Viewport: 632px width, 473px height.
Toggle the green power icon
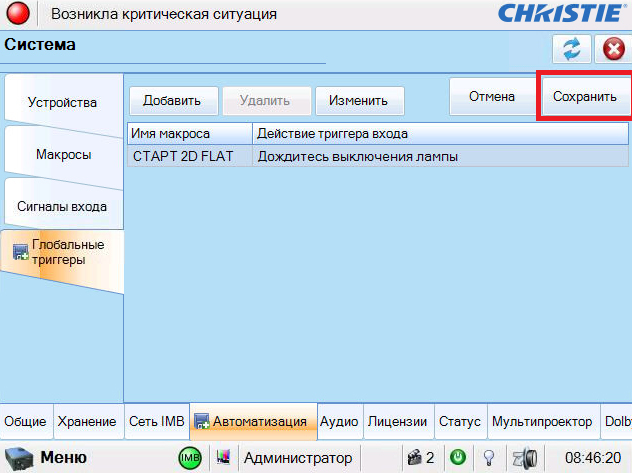[458, 457]
